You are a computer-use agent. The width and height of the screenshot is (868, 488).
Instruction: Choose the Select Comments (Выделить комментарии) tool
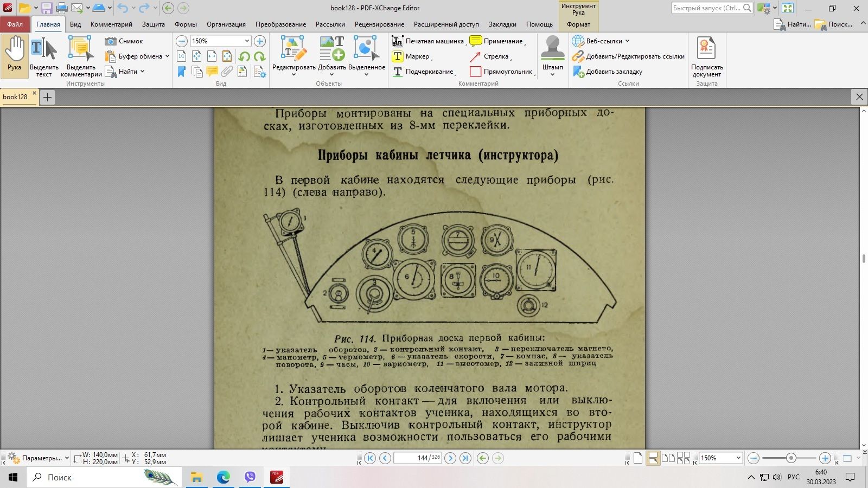pyautogui.click(x=81, y=56)
